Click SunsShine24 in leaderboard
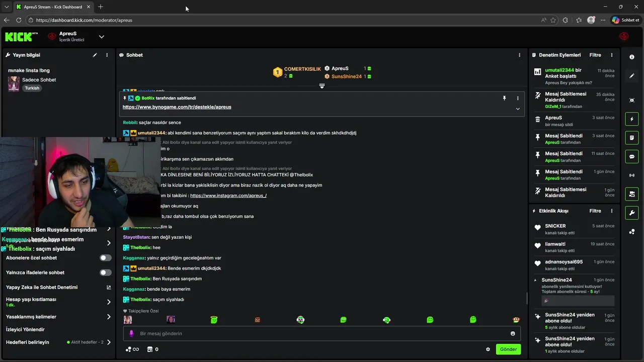 coord(347,76)
